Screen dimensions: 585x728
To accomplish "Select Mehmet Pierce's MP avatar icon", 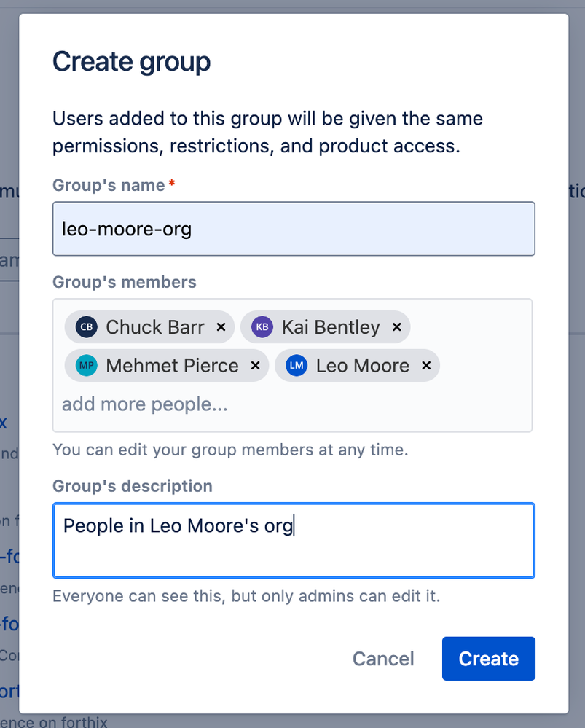I will click(85, 365).
